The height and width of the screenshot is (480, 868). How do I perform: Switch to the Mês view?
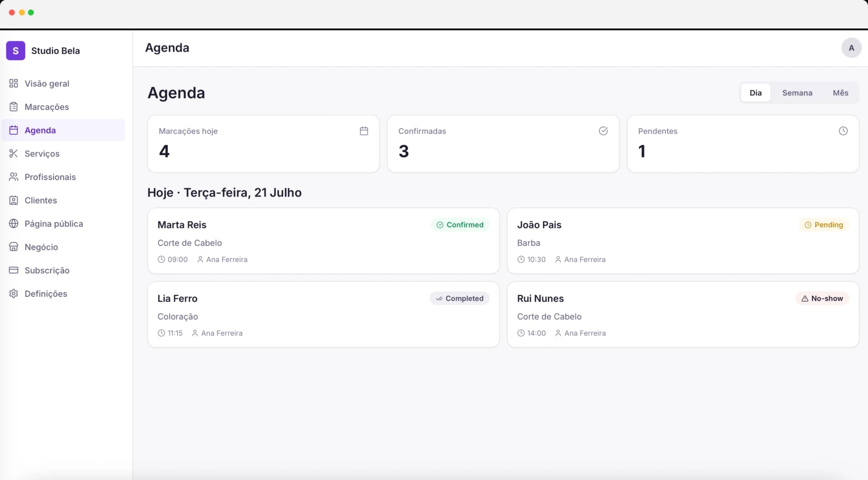pos(840,93)
